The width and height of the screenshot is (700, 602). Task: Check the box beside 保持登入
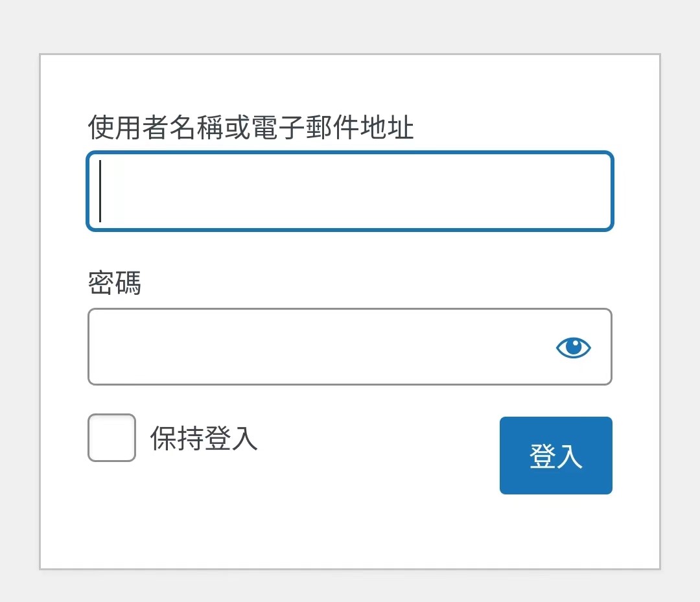click(x=111, y=438)
